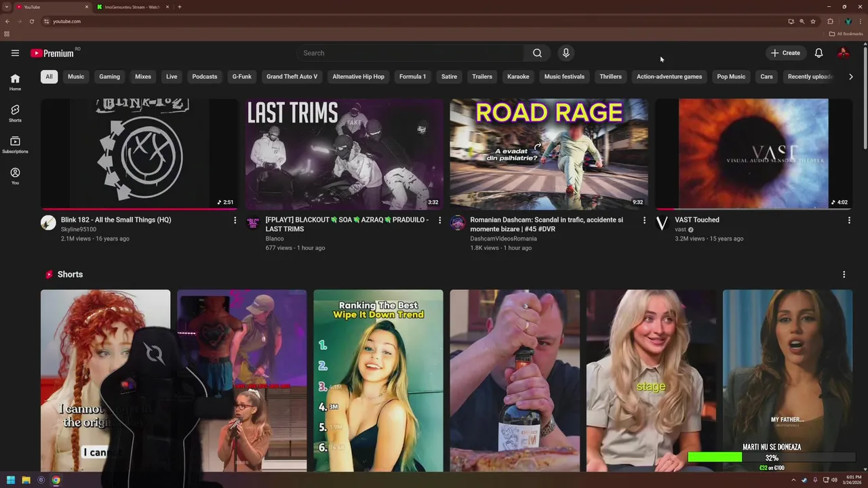Open Romanian Dashcam video title link
This screenshot has width=868, height=488.
click(547, 224)
